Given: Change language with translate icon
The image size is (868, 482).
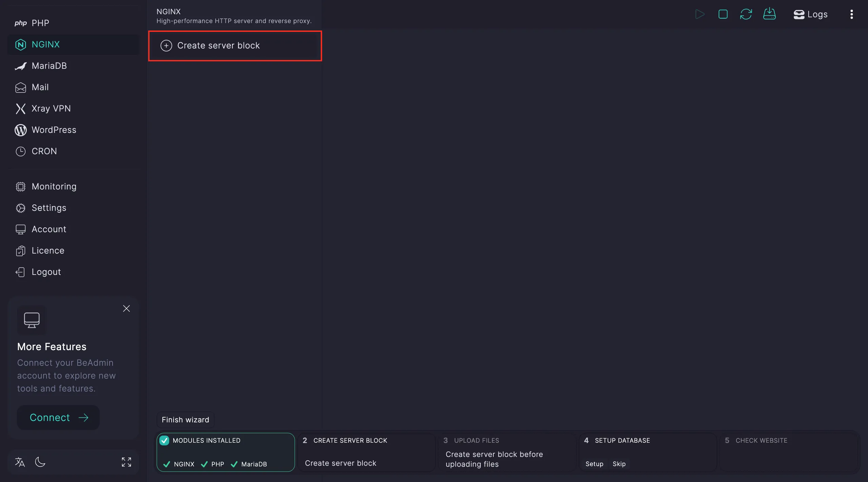Looking at the screenshot, I should (20, 462).
